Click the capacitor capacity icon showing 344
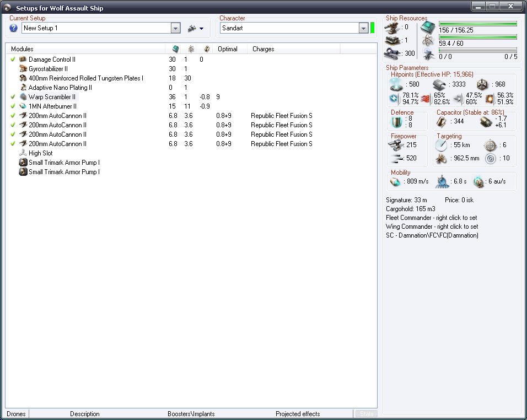 tap(442, 122)
